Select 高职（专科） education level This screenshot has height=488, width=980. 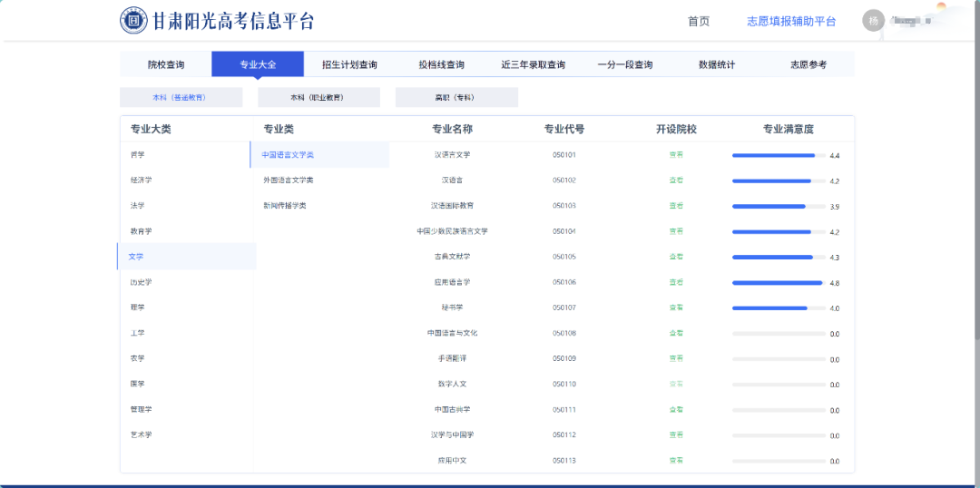pos(456,97)
